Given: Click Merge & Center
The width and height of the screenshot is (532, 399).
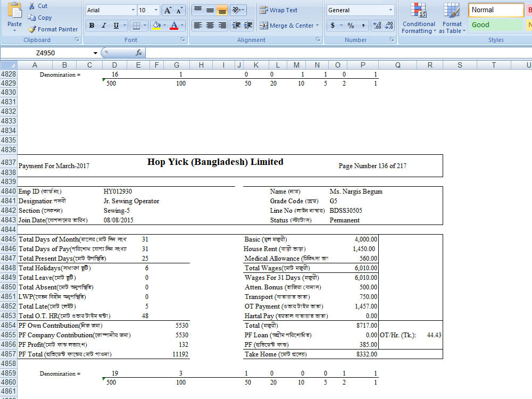Looking at the screenshot, I should click(x=286, y=26).
